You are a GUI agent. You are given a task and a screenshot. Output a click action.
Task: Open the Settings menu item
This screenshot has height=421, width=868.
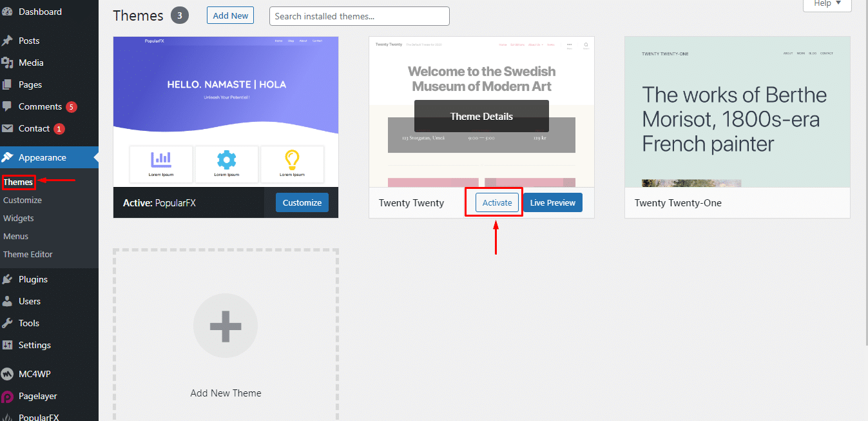click(34, 345)
